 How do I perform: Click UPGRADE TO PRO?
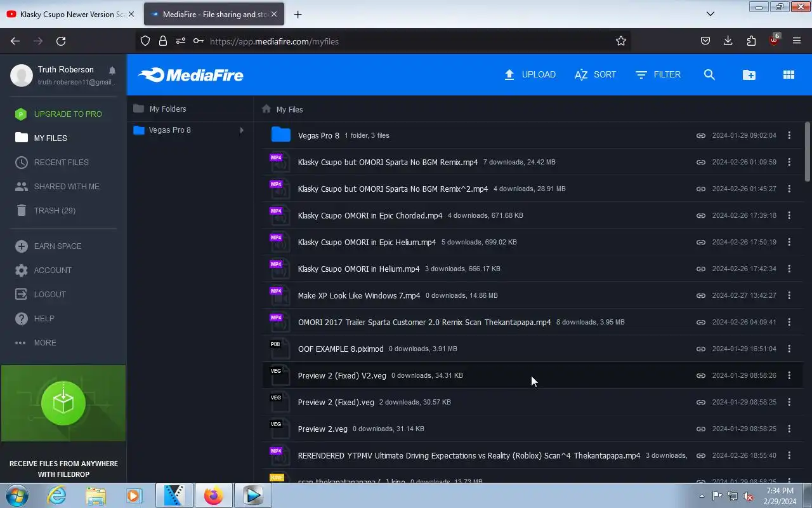point(58,114)
